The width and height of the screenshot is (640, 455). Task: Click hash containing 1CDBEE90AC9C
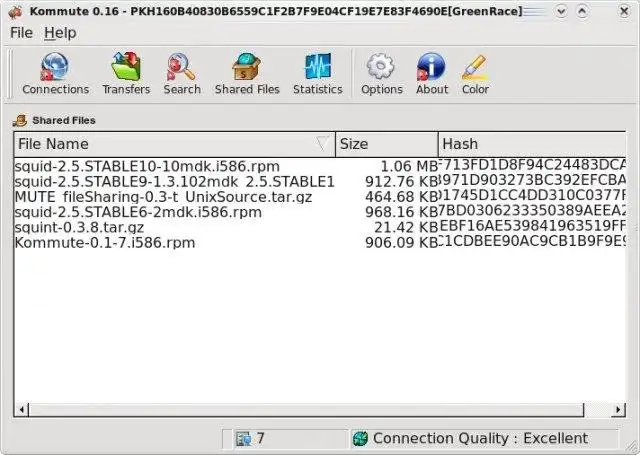pos(532,241)
